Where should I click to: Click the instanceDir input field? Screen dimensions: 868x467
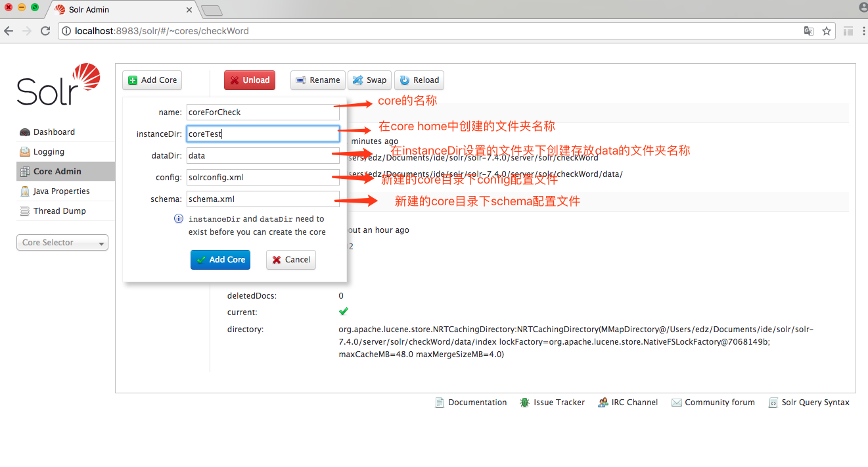point(263,134)
